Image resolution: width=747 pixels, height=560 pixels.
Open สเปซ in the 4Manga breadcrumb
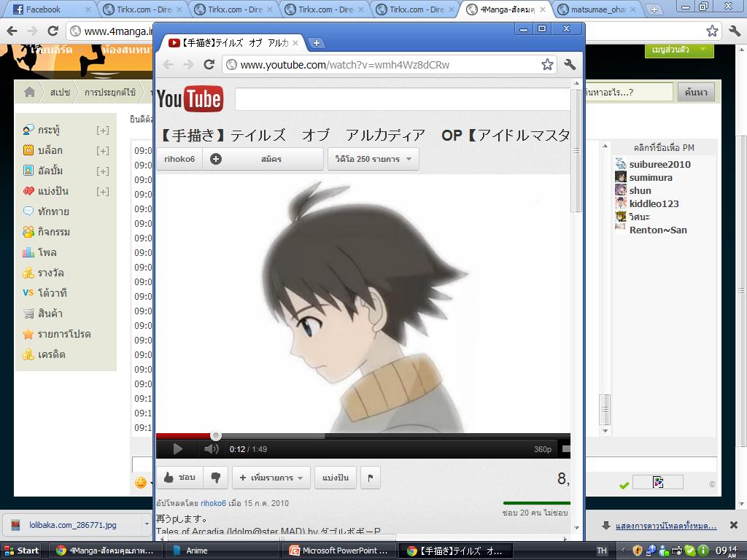click(60, 92)
